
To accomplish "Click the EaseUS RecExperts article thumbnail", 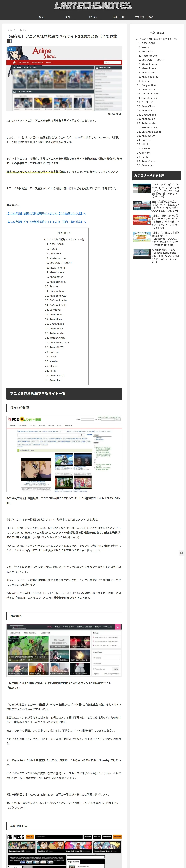I will tap(142, 254).
